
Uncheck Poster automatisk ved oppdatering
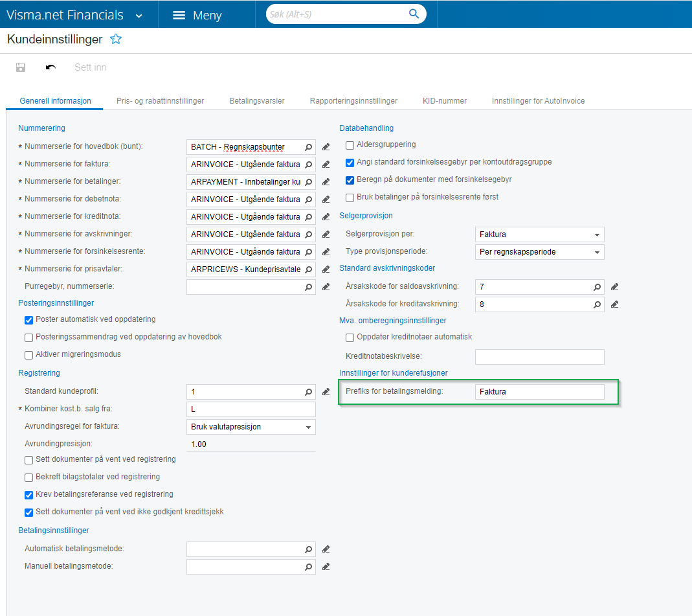pyautogui.click(x=28, y=320)
